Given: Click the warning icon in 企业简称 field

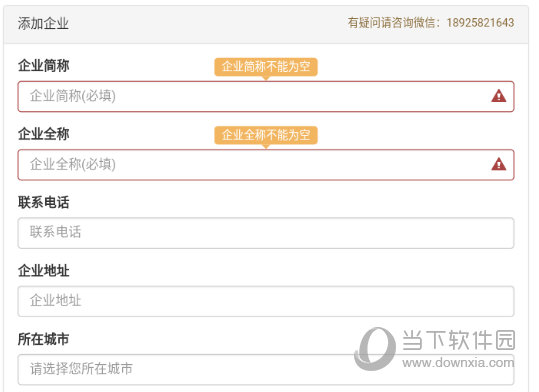Looking at the screenshot, I should coord(498,96).
